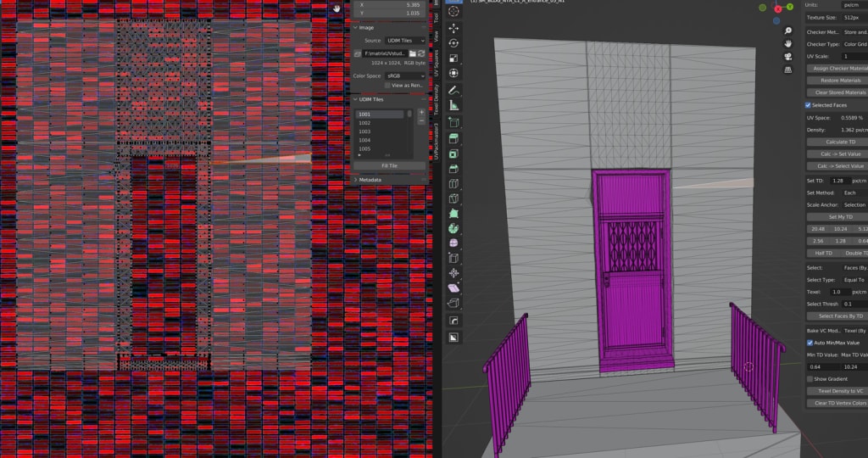
Task: Click the Half TD button
Action: click(x=823, y=253)
